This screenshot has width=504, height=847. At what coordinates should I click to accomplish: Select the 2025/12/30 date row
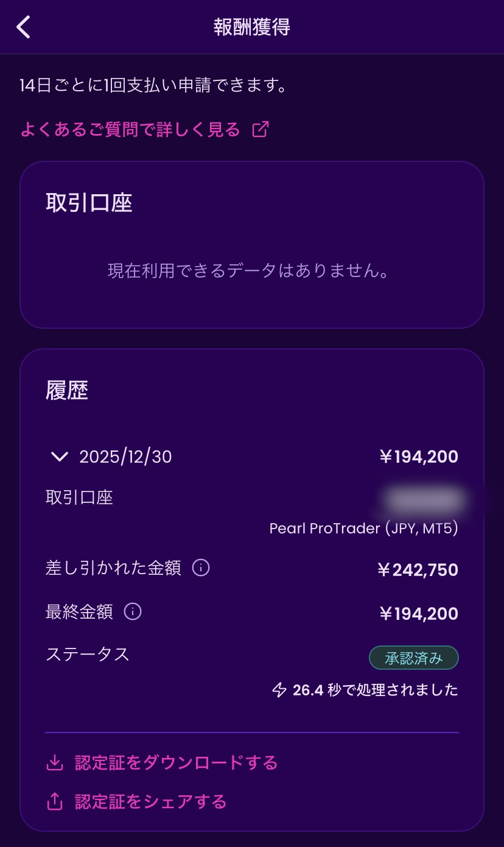pyautogui.click(x=125, y=457)
